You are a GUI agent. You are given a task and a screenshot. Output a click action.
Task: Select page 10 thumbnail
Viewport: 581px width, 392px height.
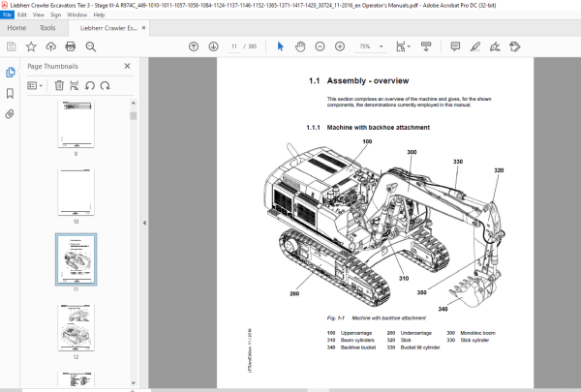[x=76, y=192]
